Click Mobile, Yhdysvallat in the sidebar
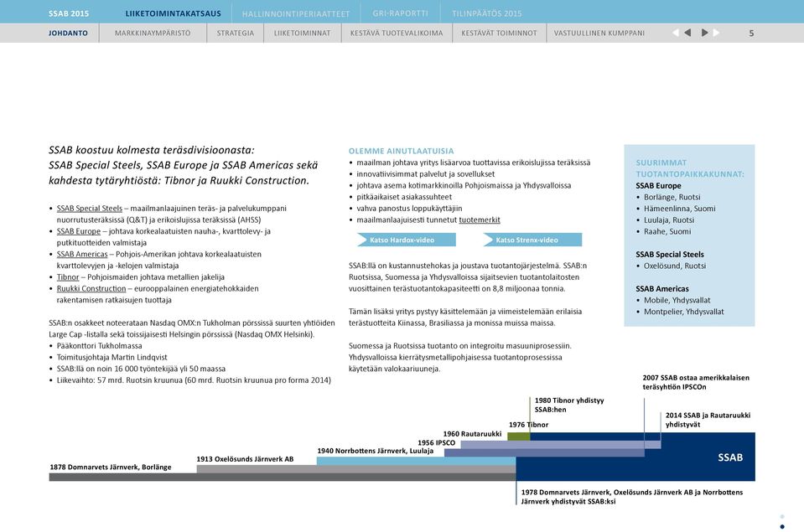The width and height of the screenshot is (804, 532). pyautogui.click(x=677, y=300)
